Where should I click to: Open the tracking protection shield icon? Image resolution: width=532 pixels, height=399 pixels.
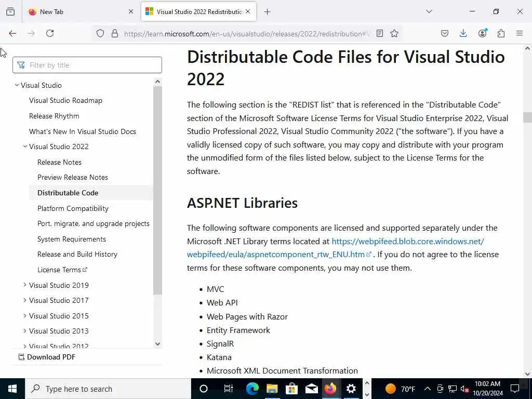(100, 33)
